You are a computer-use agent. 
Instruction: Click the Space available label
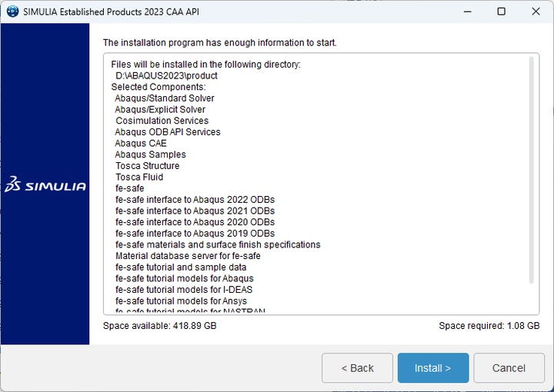(x=160, y=326)
